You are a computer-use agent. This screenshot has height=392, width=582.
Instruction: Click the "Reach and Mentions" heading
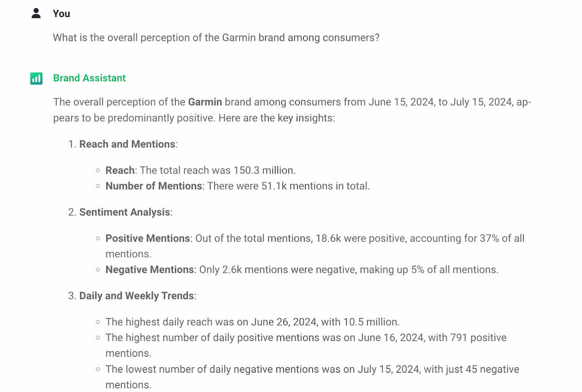point(127,144)
